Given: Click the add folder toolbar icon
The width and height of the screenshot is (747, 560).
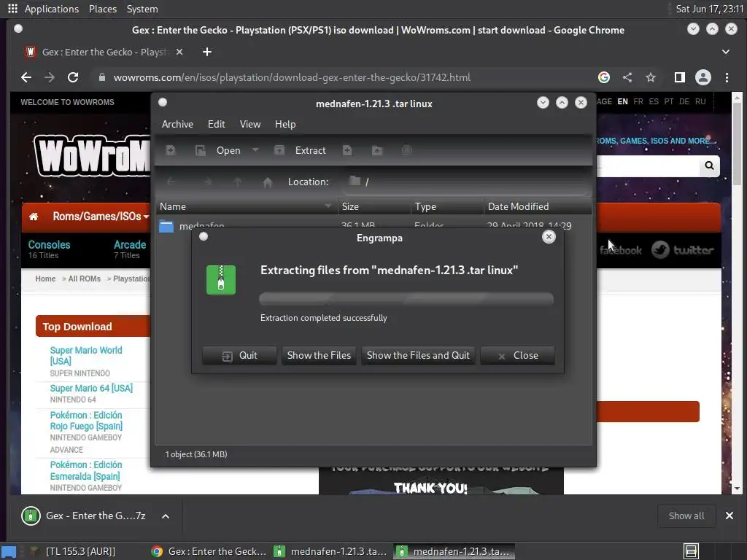Looking at the screenshot, I should tap(377, 150).
